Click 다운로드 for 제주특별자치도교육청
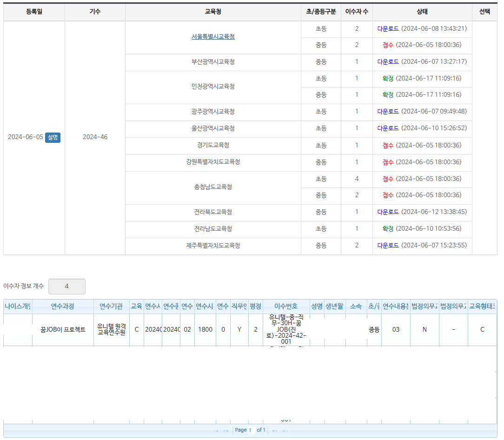The width and height of the screenshot is (504, 440). point(388,246)
